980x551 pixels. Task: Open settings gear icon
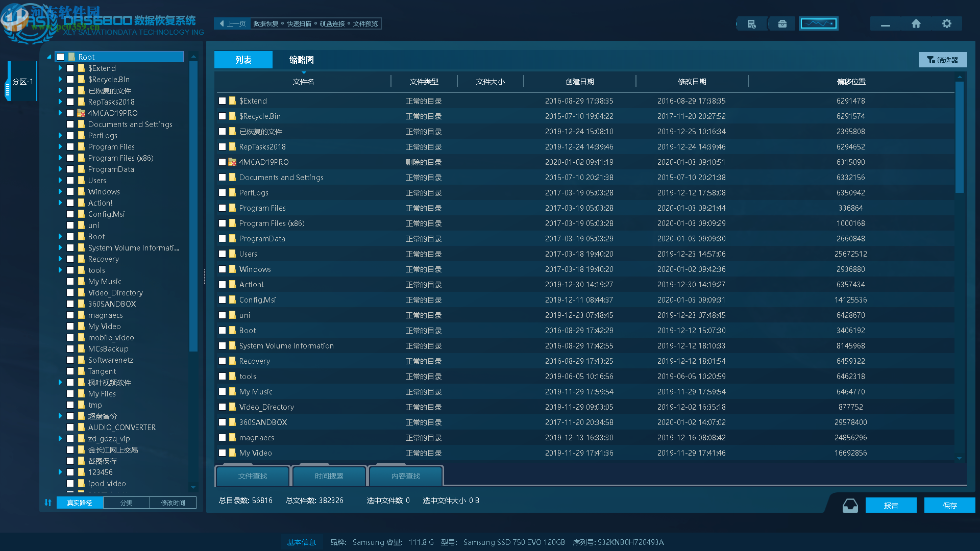coord(947,24)
